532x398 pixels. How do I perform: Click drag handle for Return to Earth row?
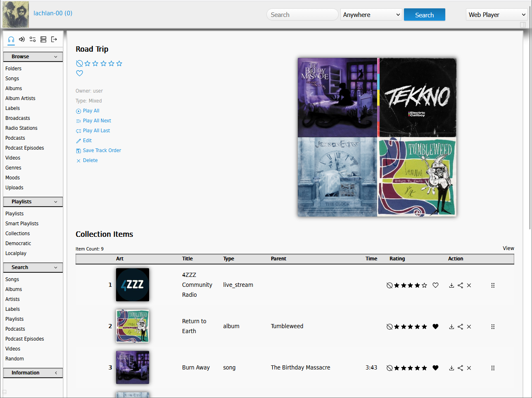(x=493, y=327)
